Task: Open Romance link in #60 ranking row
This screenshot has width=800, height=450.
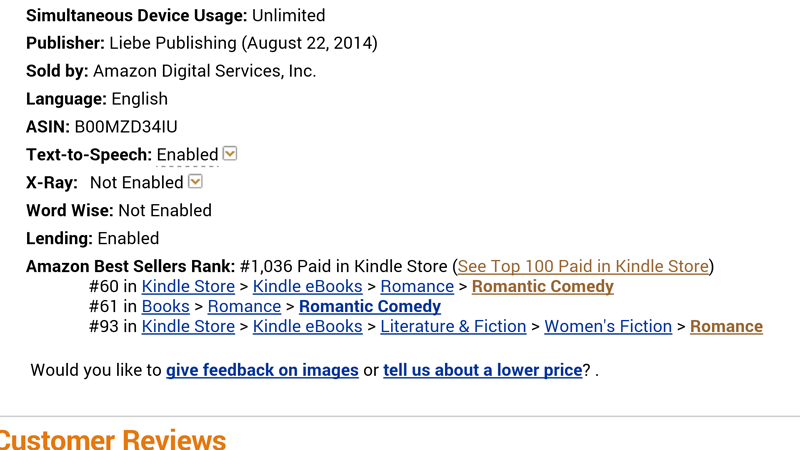Action: coord(417,286)
